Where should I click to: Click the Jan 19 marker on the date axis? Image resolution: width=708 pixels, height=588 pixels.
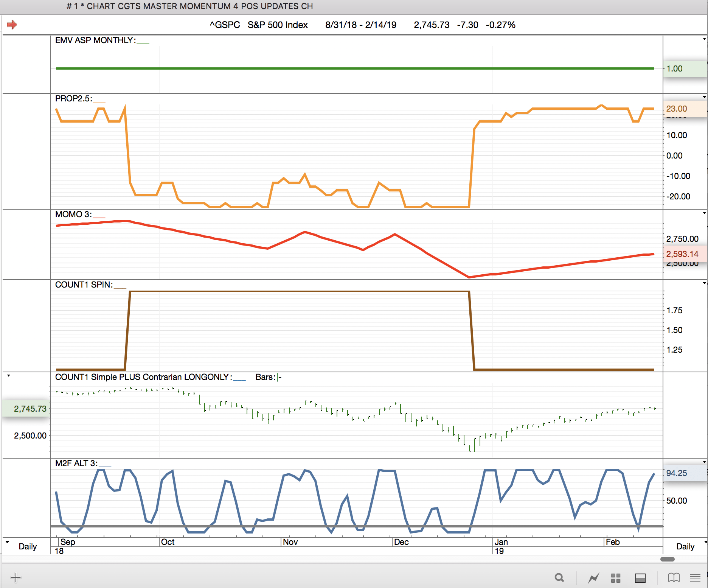point(501,546)
